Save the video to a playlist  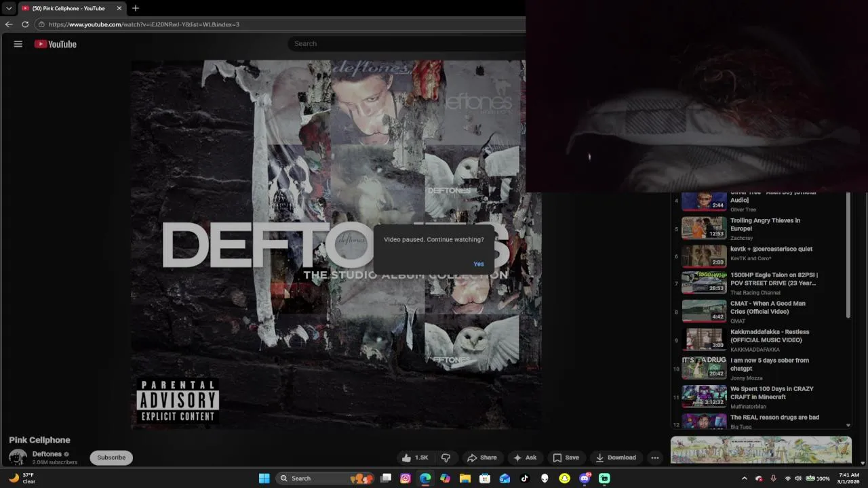point(566,457)
